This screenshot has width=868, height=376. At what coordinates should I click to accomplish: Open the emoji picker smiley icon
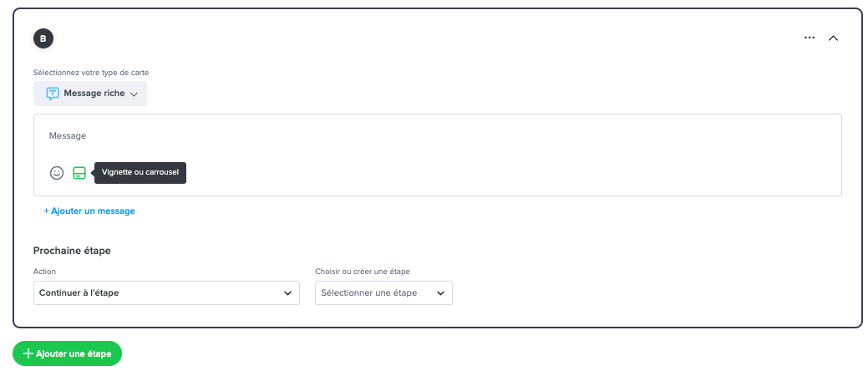(57, 173)
